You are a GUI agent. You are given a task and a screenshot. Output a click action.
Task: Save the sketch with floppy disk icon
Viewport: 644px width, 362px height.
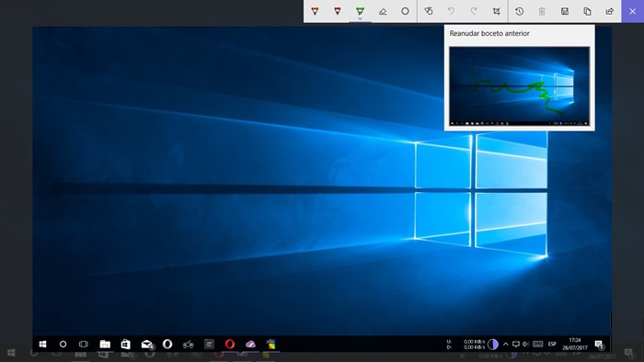point(565,11)
